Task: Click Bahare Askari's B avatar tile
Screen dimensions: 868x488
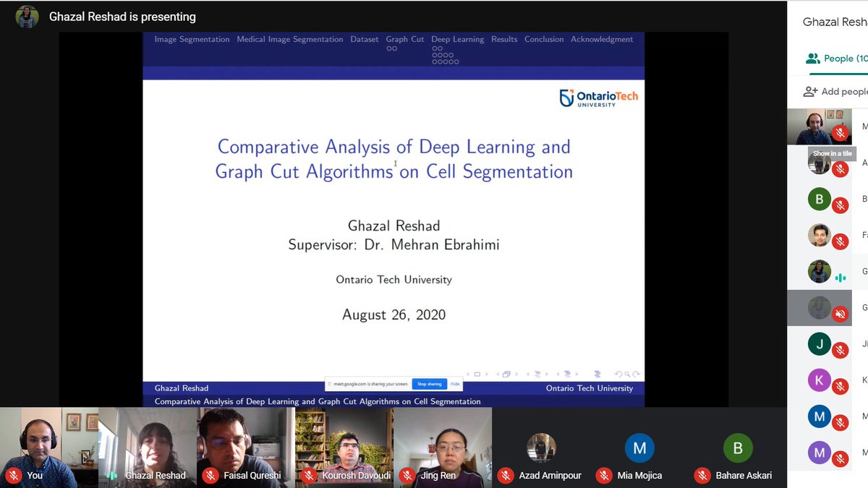Action: point(738,448)
